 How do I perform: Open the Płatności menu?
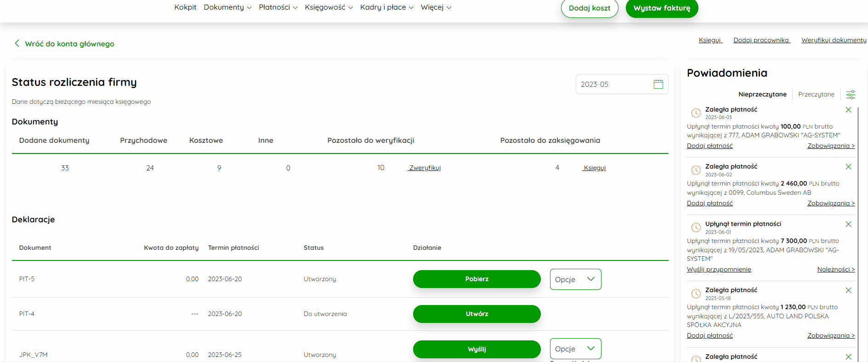[x=278, y=7]
